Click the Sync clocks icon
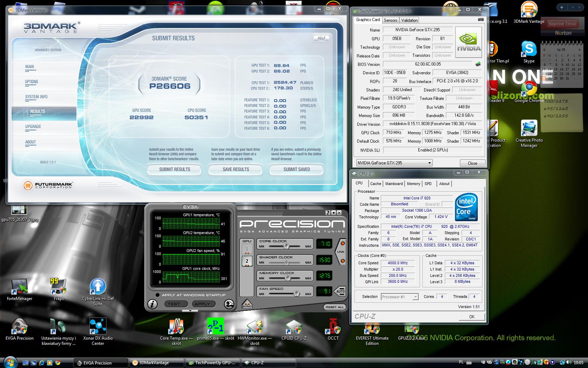 coord(247,304)
